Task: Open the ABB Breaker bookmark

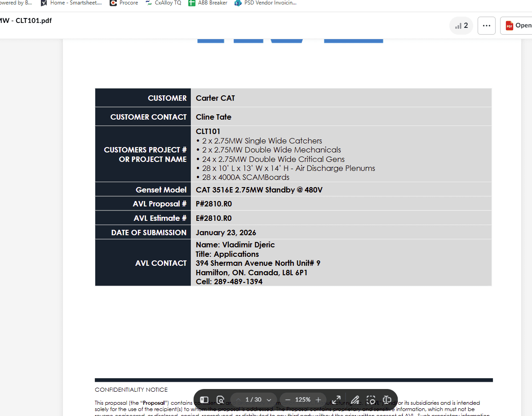Action: pyautogui.click(x=208, y=3)
